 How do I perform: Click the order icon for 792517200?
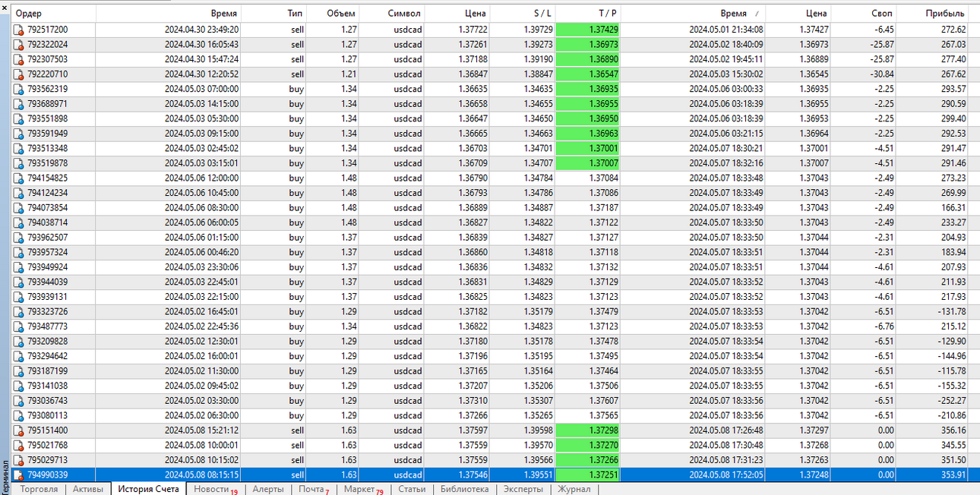18,30
